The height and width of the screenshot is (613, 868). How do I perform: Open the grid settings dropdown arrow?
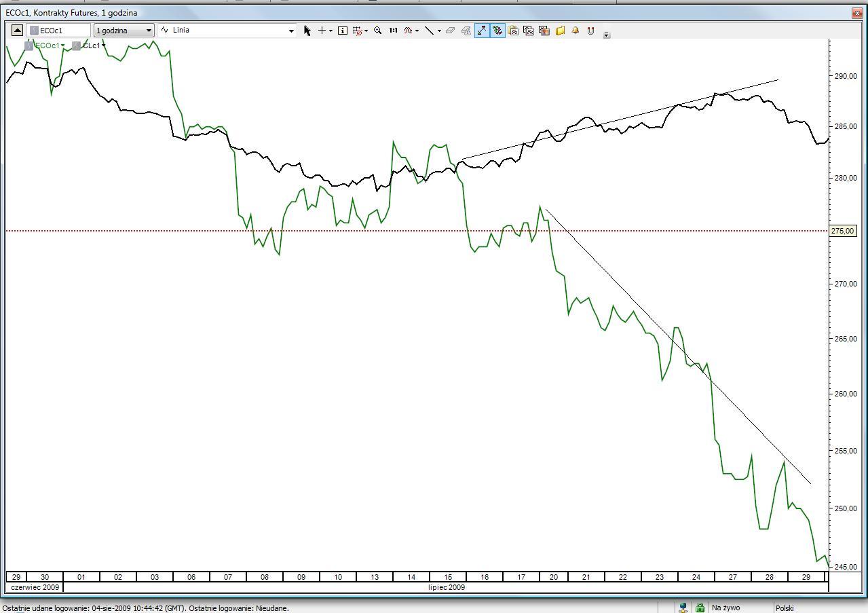point(366,31)
